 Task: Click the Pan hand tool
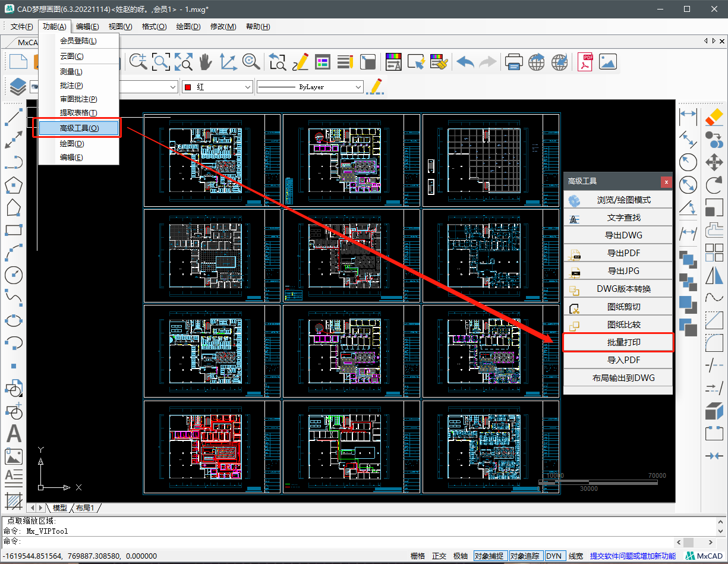206,61
